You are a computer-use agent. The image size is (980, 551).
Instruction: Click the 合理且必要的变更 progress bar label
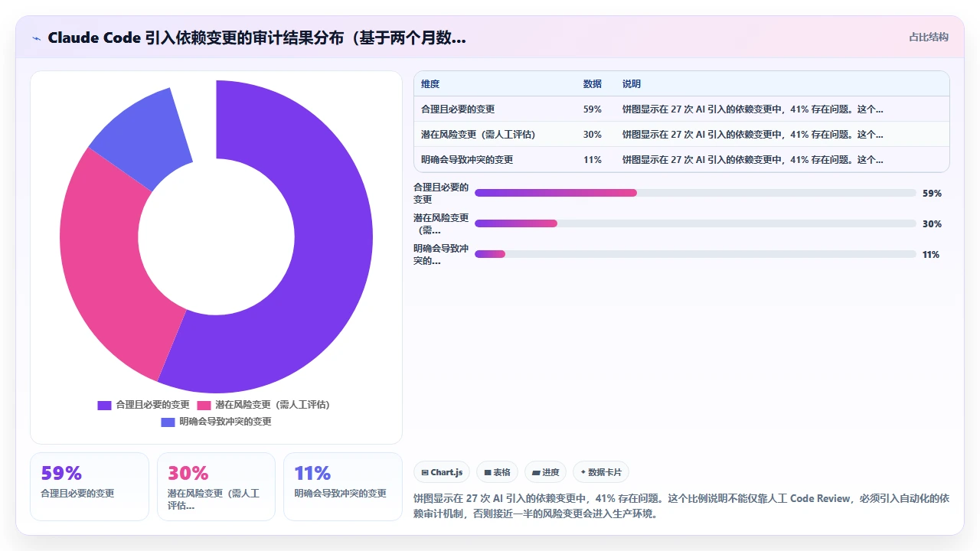click(441, 193)
